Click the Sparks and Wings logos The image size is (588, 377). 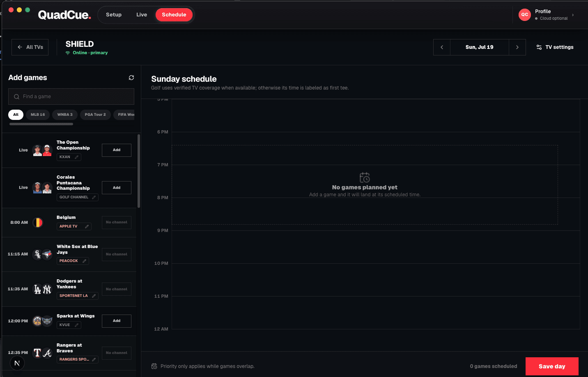[42, 321]
